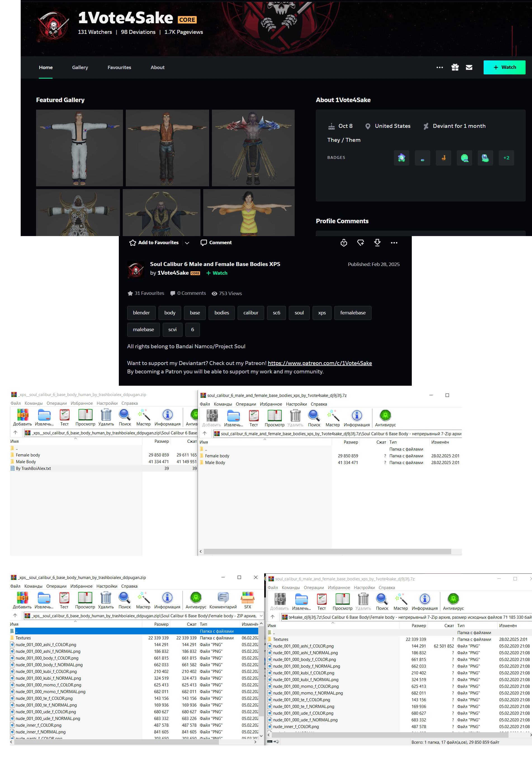Click Watch link beside 1Vote4Sake author name

coord(217,273)
